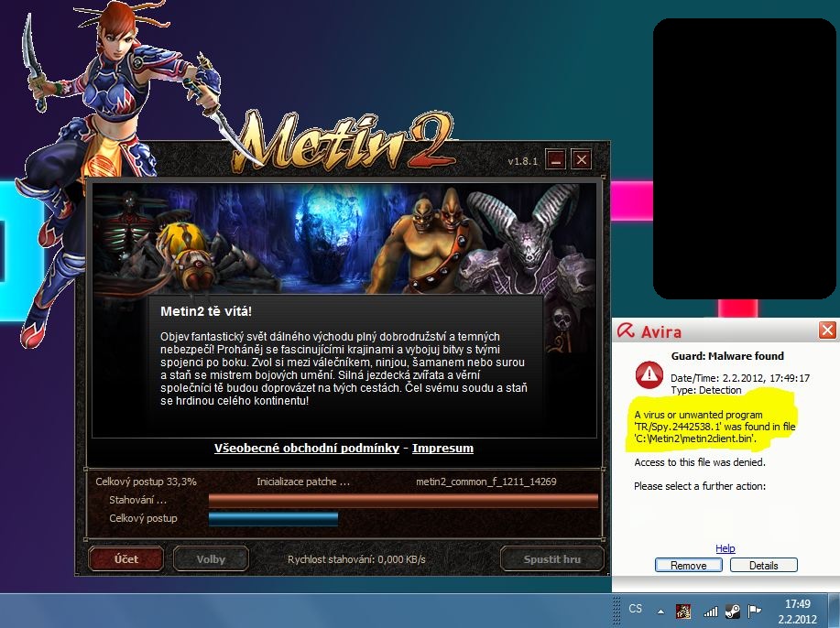Click the Avira umbrella logo icon
The height and width of the screenshot is (628, 840).
point(625,330)
